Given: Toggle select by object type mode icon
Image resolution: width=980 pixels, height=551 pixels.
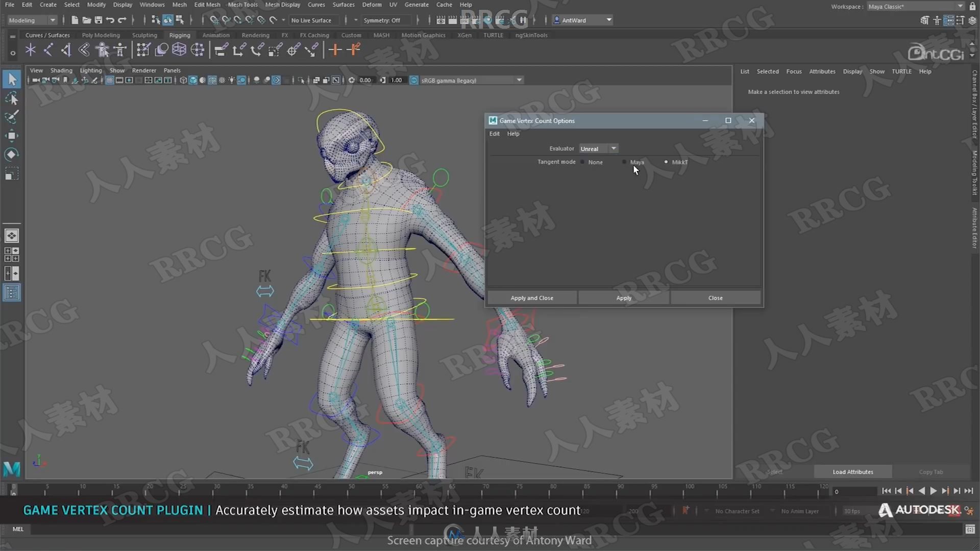Looking at the screenshot, I should point(168,20).
